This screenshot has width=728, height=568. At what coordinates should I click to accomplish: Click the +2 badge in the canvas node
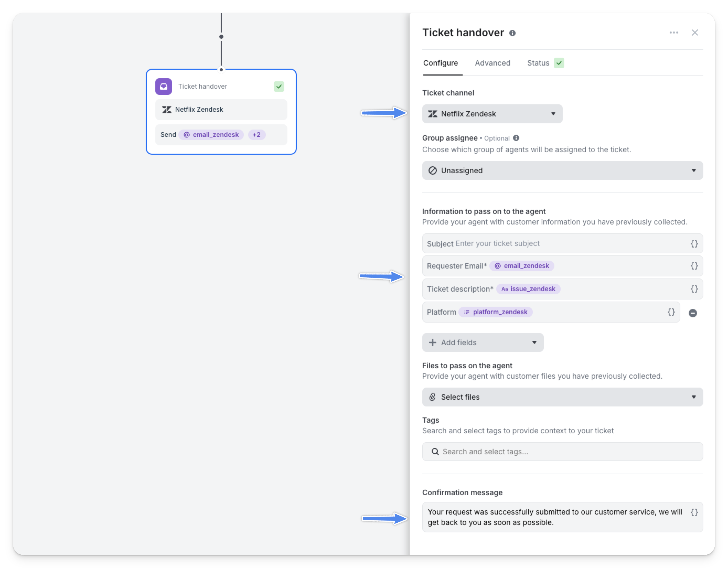click(256, 135)
